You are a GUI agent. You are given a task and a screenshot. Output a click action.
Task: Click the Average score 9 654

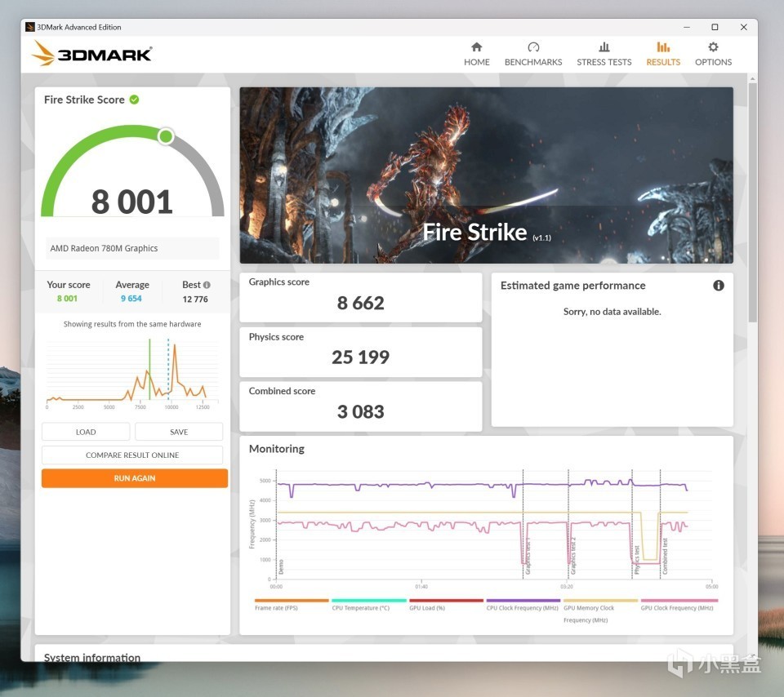point(131,298)
